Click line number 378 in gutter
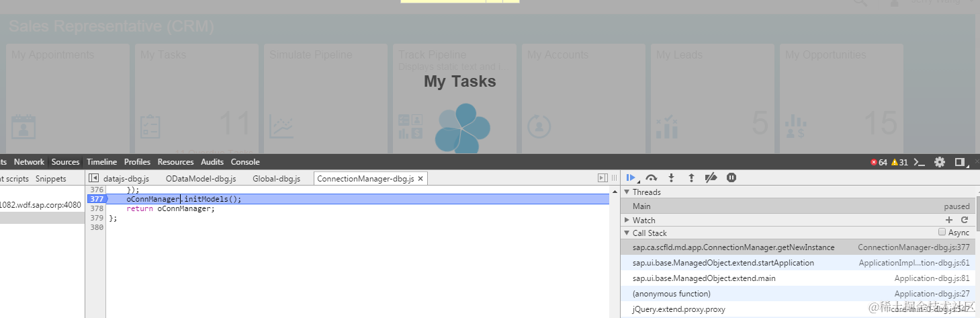The image size is (980, 318). coord(97,208)
